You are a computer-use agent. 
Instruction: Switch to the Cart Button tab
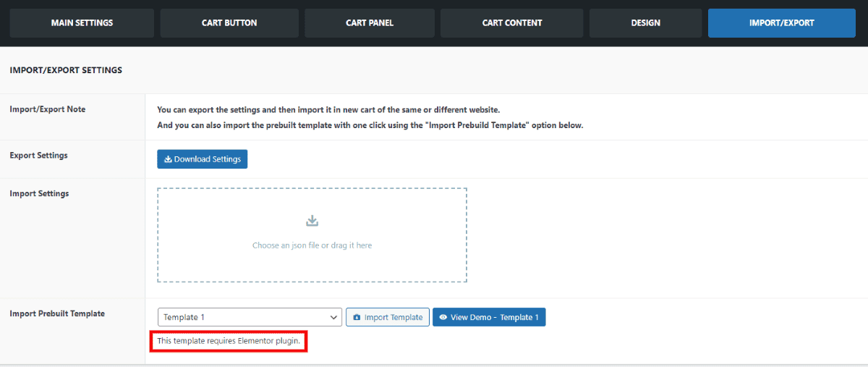229,23
